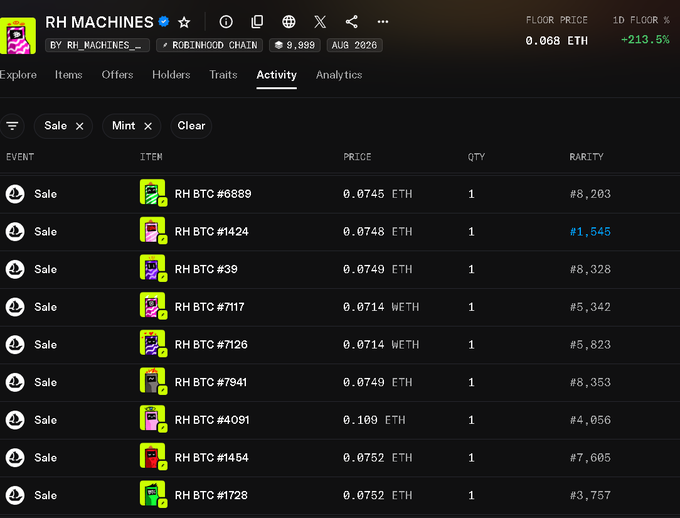
Task: Favorite RH MACHINES with the star icon
Action: [x=184, y=22]
